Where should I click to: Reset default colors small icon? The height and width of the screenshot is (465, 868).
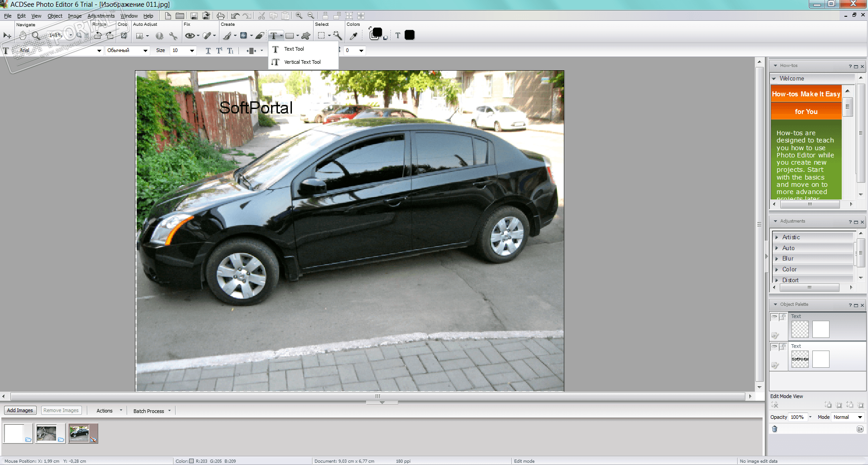tap(385, 38)
